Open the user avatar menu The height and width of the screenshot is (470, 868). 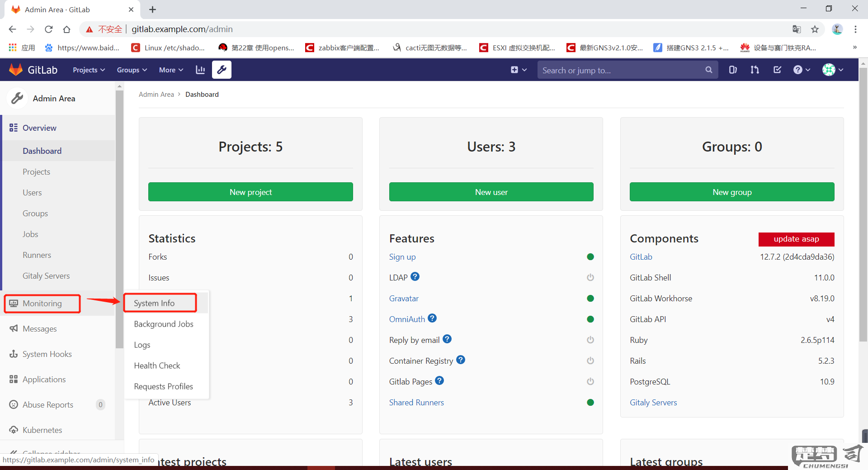(x=832, y=70)
